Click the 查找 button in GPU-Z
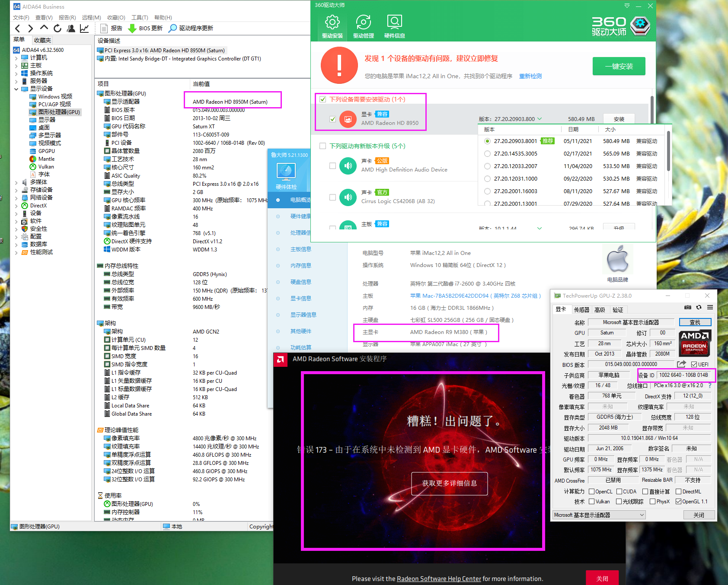Screen dimensions: 728x585 695,322
